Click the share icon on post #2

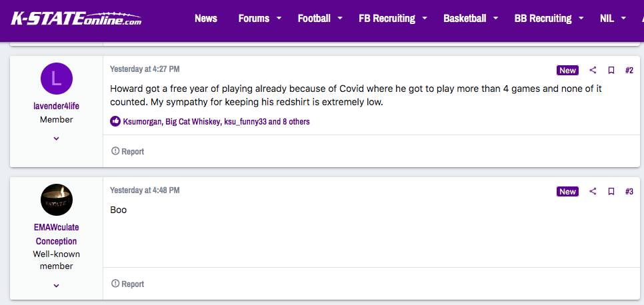(593, 70)
